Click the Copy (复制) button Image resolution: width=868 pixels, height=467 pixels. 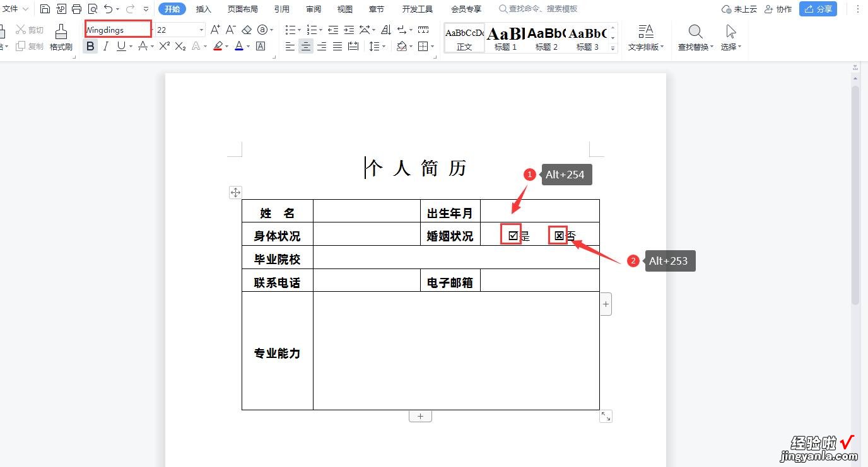30,46
